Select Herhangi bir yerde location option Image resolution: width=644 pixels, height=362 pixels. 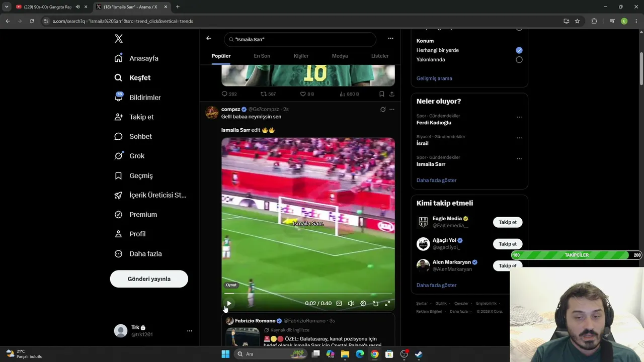point(519,50)
